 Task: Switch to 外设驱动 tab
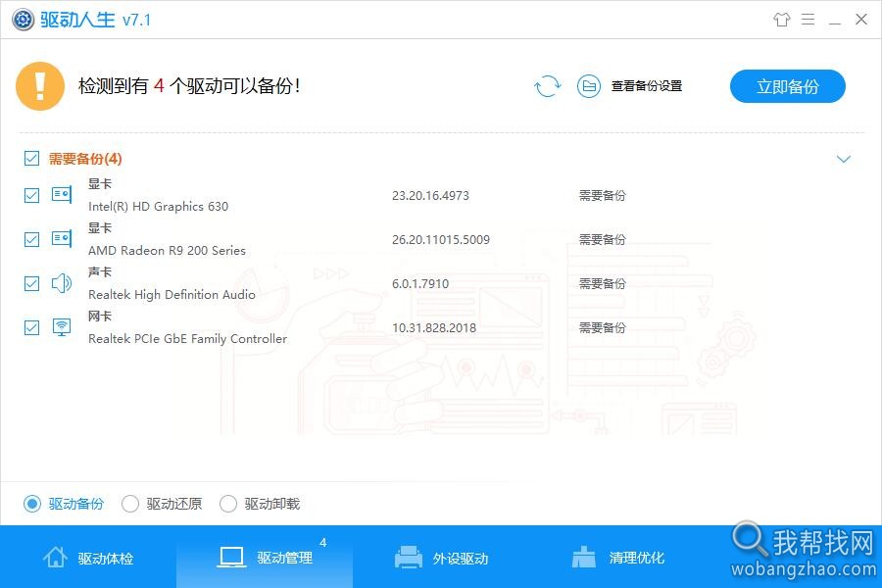click(x=441, y=557)
